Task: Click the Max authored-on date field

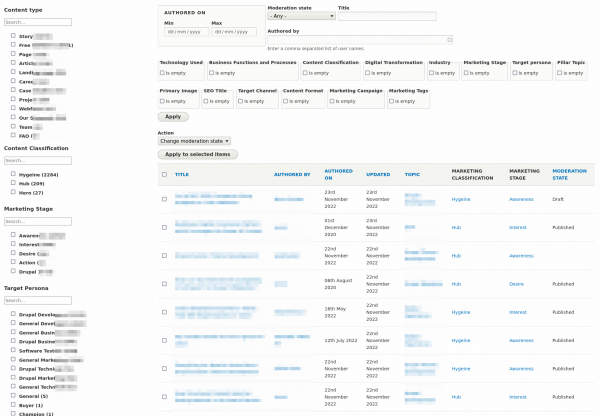Action: point(233,31)
